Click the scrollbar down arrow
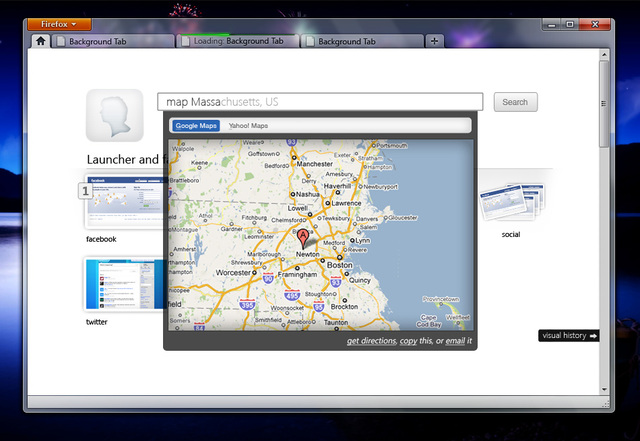Viewport: 640px width, 441px height. point(604,390)
